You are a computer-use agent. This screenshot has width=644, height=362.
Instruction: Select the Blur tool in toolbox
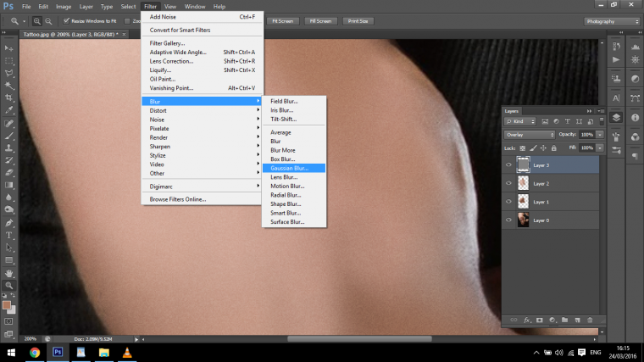click(8, 198)
